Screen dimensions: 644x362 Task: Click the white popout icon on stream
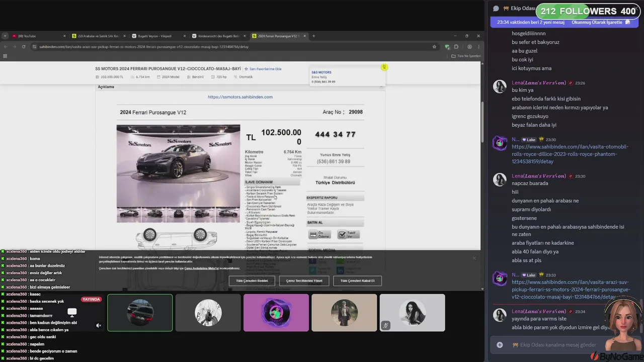pyautogui.click(x=72, y=312)
